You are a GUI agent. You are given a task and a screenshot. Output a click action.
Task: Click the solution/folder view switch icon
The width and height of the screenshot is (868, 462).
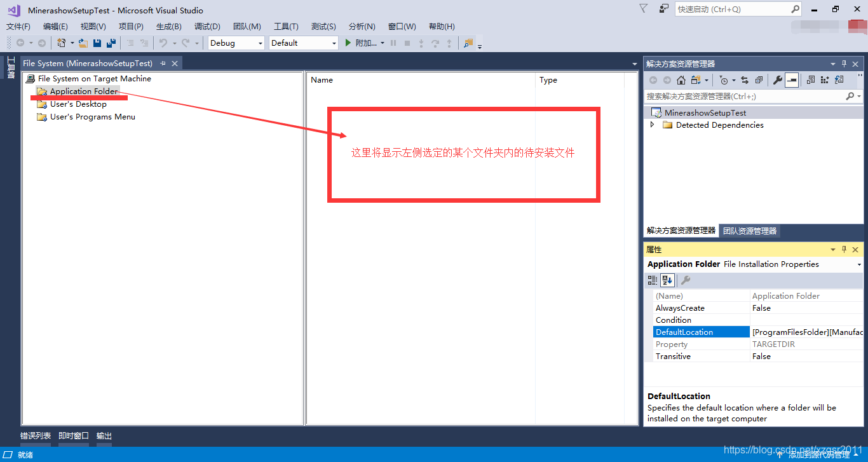click(696, 80)
